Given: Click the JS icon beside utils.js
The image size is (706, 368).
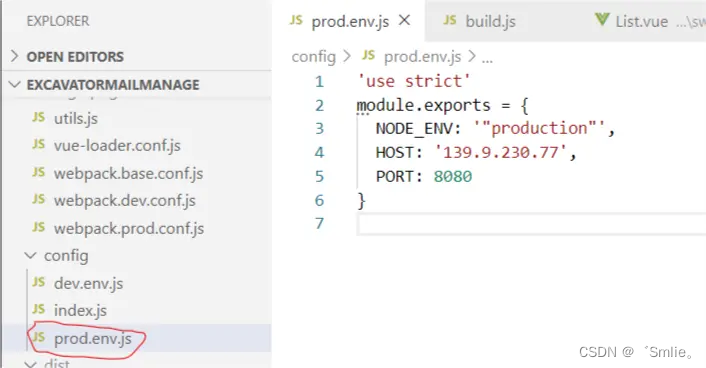Looking at the screenshot, I should [39, 118].
